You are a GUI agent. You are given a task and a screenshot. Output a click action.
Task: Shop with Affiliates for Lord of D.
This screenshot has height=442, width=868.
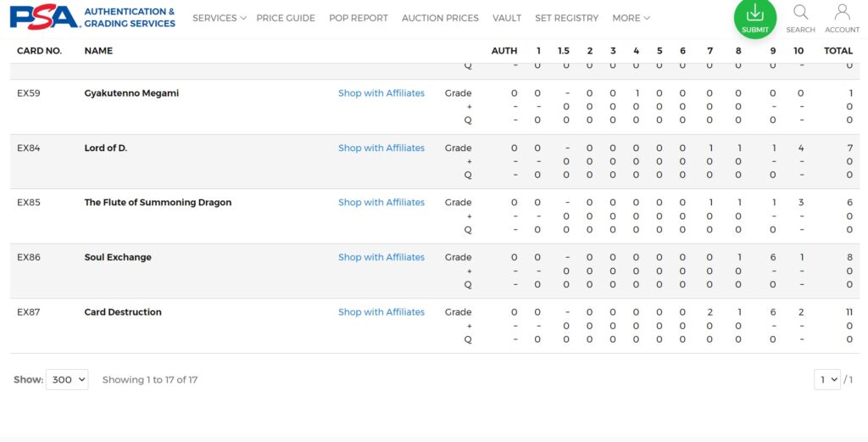pos(381,148)
